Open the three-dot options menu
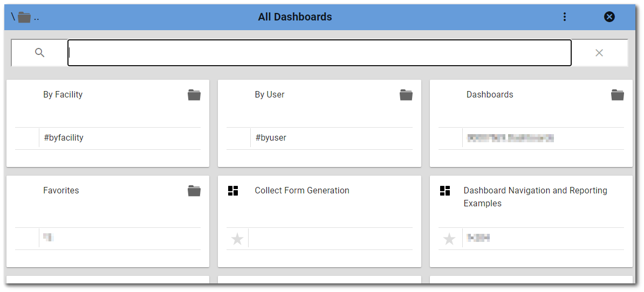This screenshot has width=644, height=292. coord(565,17)
